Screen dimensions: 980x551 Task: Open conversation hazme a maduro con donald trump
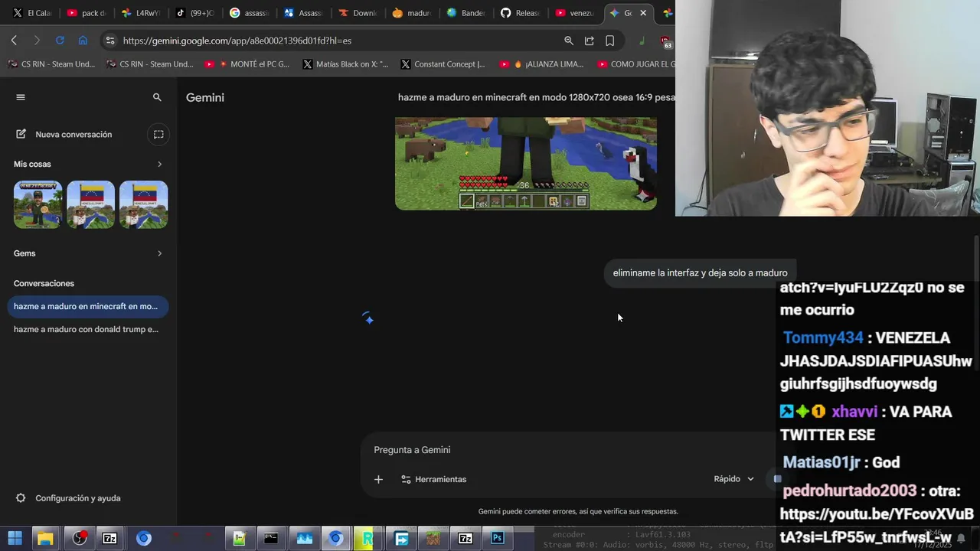87,329
